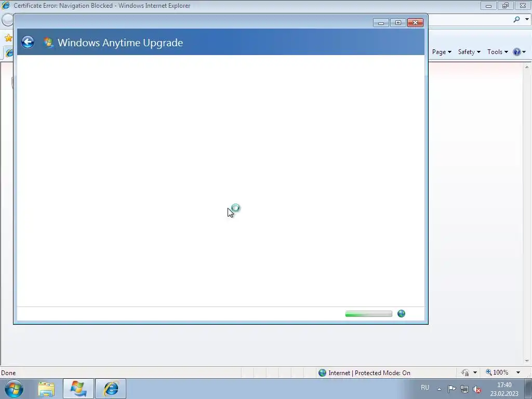Screen dimensions: 532x399
Task: Open the Tools menu in Internet Explorer
Action: click(497, 52)
